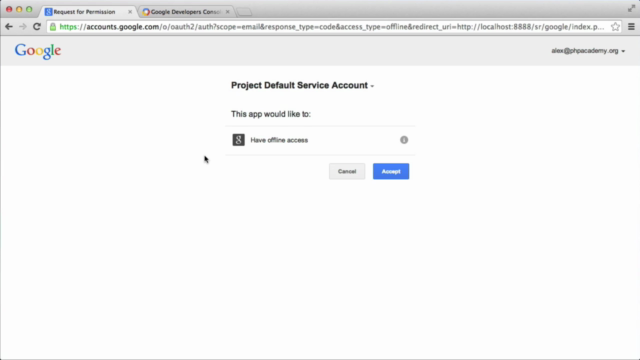
Task: Click the browser forward arrow
Action: 22,27
